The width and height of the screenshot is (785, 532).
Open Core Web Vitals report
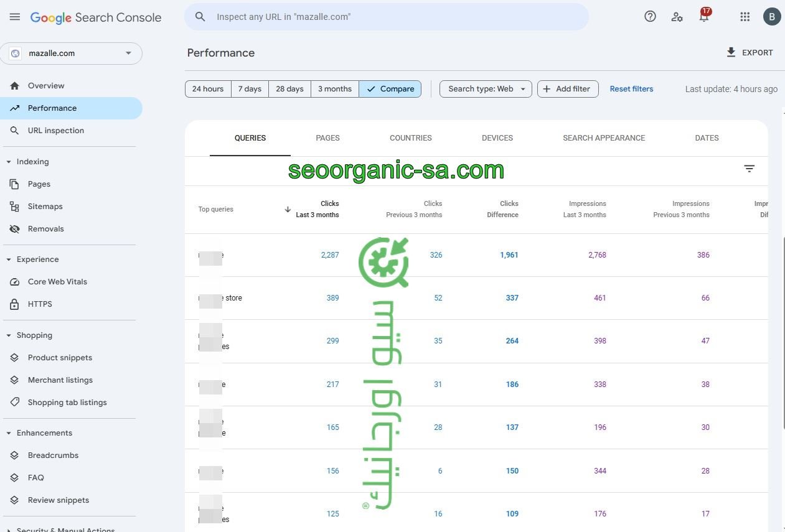point(57,282)
